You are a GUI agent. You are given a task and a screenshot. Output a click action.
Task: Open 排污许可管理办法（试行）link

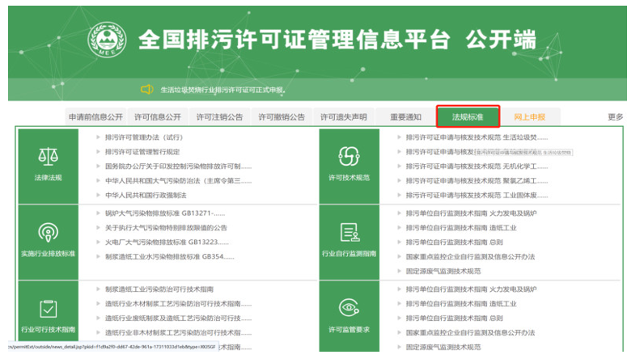point(144,137)
